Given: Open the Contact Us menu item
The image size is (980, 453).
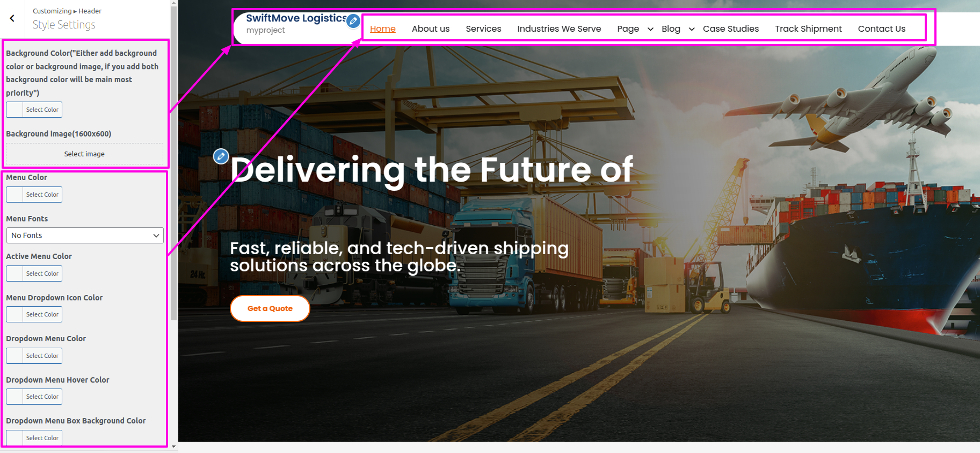Looking at the screenshot, I should [x=882, y=29].
